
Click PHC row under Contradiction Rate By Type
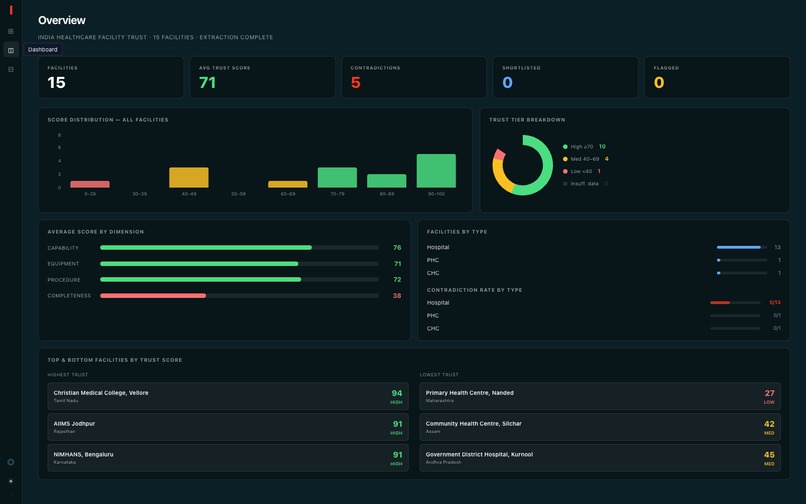[604, 316]
